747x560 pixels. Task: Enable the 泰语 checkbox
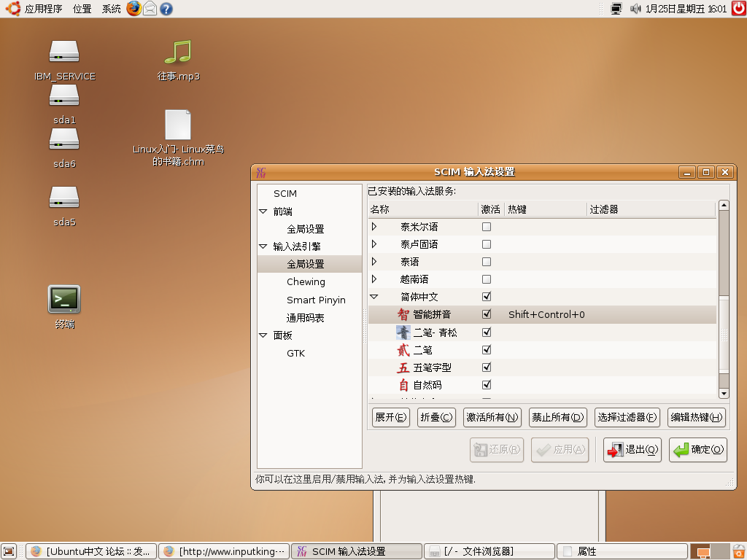(487, 262)
